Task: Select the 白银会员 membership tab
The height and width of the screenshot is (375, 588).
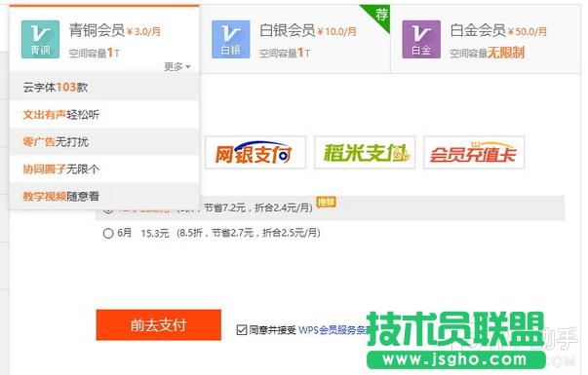Action: click(294, 39)
